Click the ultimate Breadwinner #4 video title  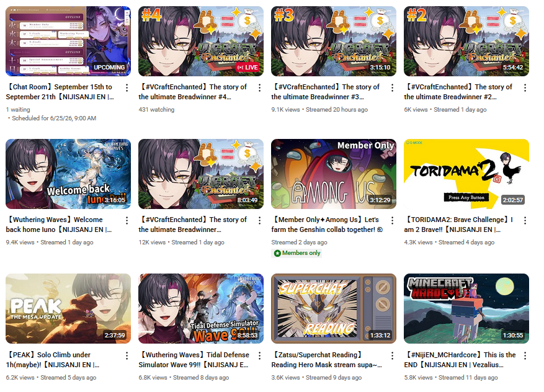(192, 92)
